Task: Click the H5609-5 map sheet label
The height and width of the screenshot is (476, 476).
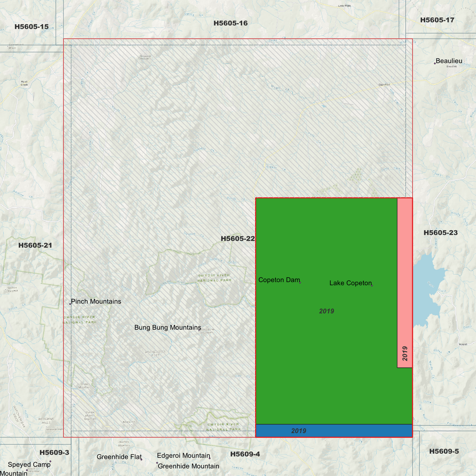Action: 444,451
